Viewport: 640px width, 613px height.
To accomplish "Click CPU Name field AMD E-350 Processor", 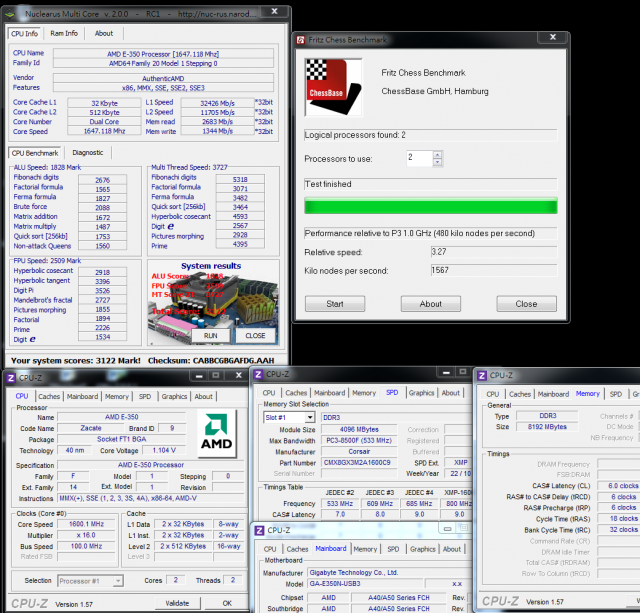I will pyautogui.click(x=163, y=54).
